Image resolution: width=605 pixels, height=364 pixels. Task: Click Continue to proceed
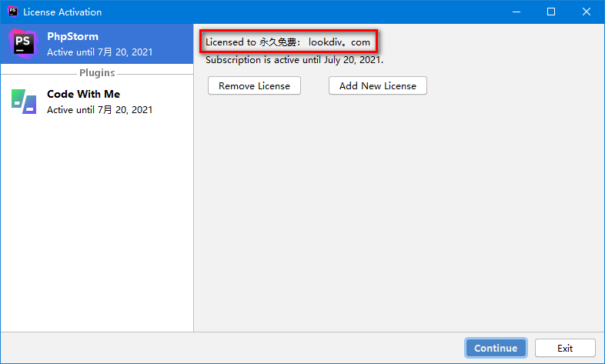click(496, 348)
